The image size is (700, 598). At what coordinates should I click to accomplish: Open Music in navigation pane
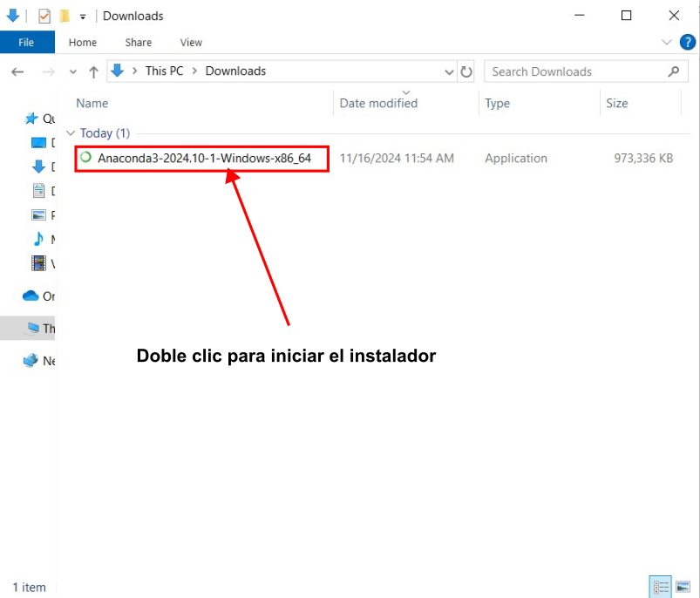tap(43, 239)
